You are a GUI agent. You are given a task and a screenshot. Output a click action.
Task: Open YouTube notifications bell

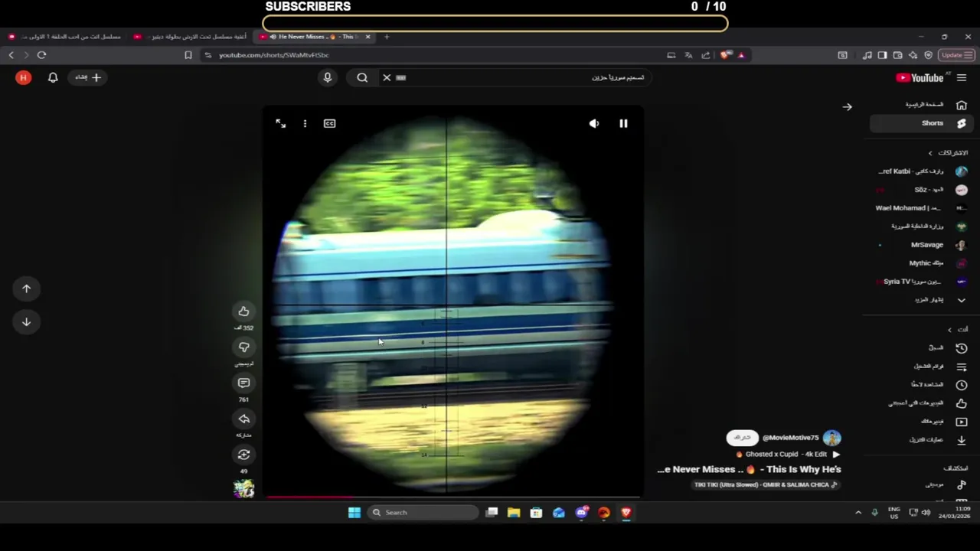(53, 77)
